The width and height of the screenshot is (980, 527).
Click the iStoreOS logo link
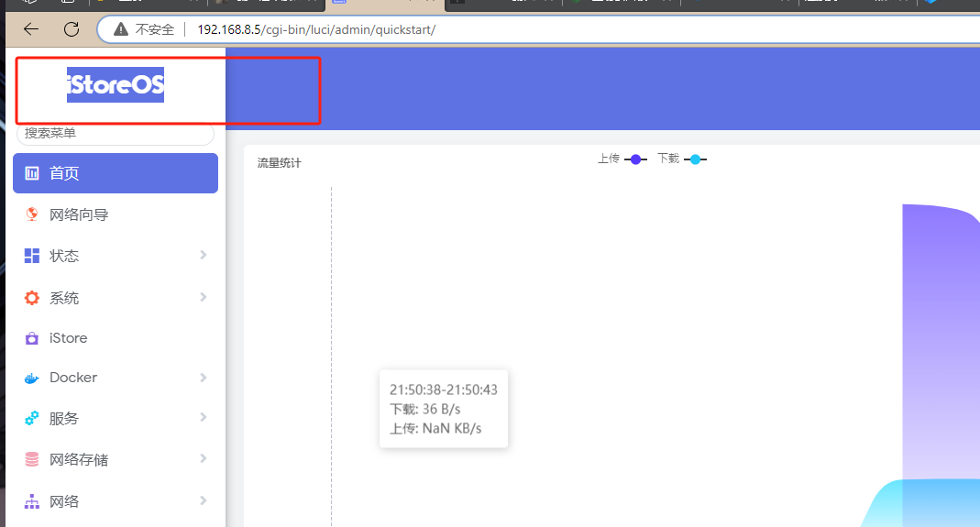point(116,84)
